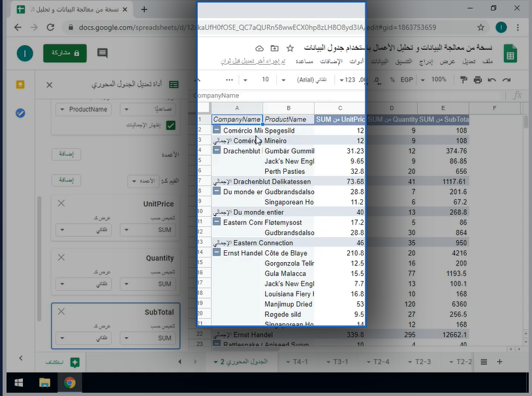Open the Google Sheets home logo
The image size is (532, 396).
(x=510, y=54)
